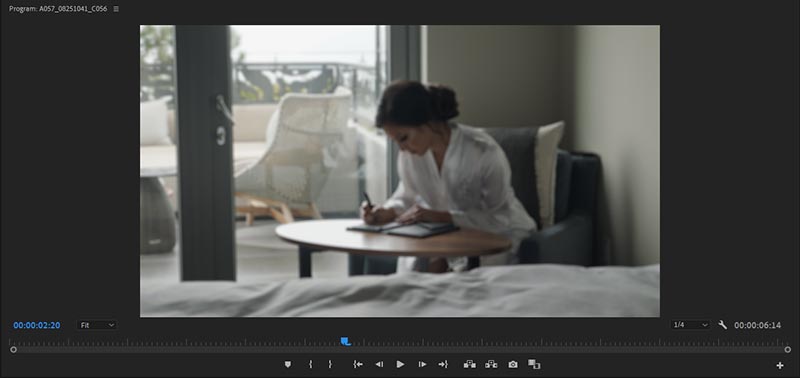Click the Extract button

click(x=491, y=364)
